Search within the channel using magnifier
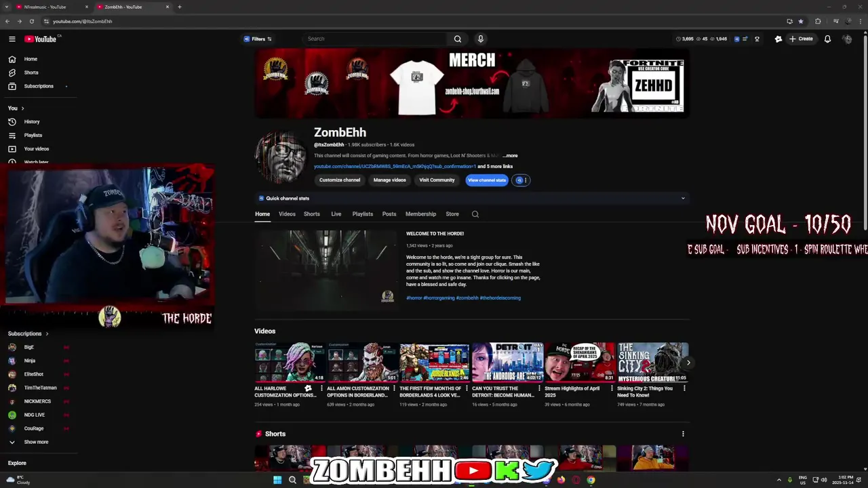The image size is (868, 488). pos(475,214)
